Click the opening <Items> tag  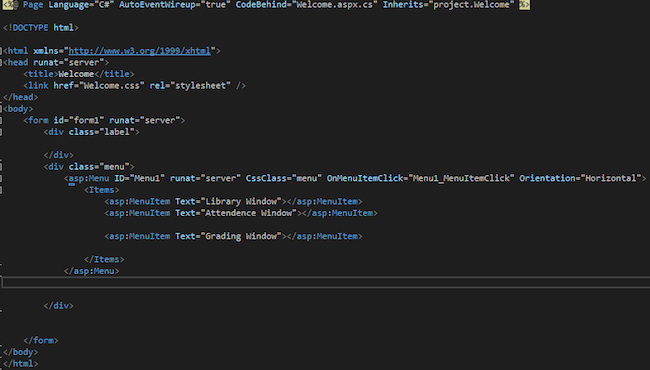[102, 190]
